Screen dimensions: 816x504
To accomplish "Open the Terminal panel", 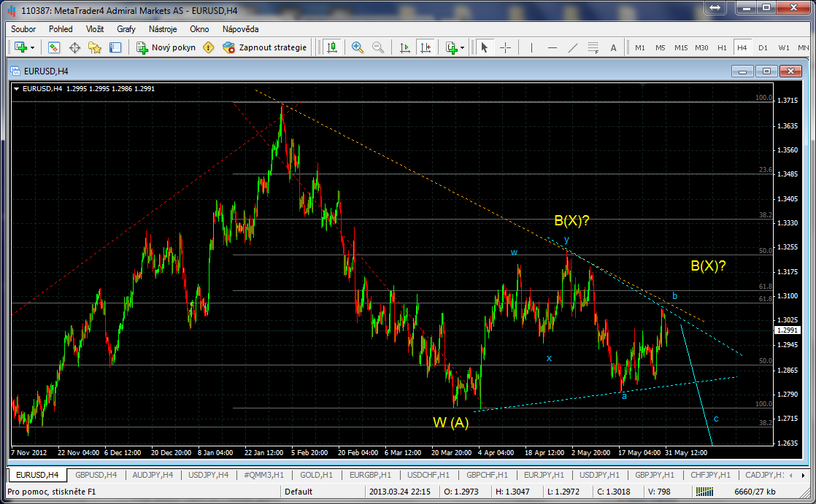I will pyautogui.click(x=115, y=47).
